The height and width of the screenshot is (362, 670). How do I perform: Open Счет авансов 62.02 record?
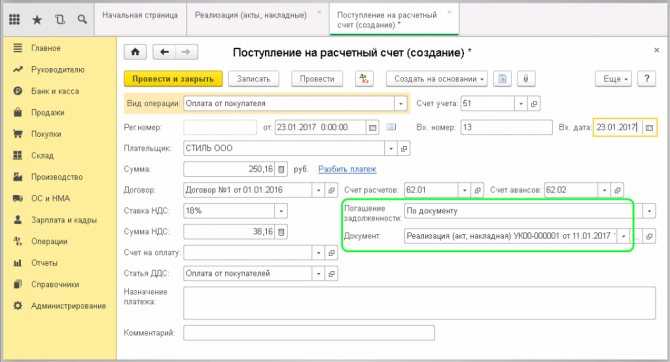pyautogui.click(x=617, y=190)
